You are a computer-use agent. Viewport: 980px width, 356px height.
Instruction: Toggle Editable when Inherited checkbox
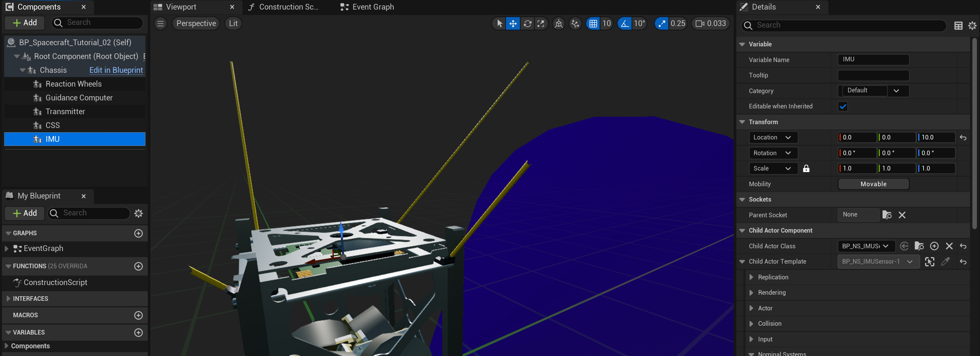tap(843, 107)
